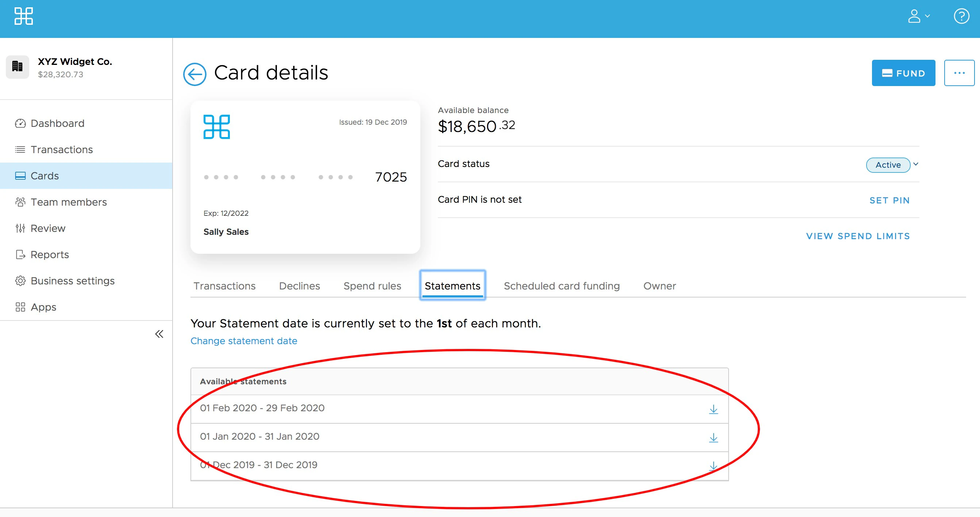Image resolution: width=980 pixels, height=517 pixels.
Task: Collapse the sidebar with double chevron
Action: (x=159, y=334)
